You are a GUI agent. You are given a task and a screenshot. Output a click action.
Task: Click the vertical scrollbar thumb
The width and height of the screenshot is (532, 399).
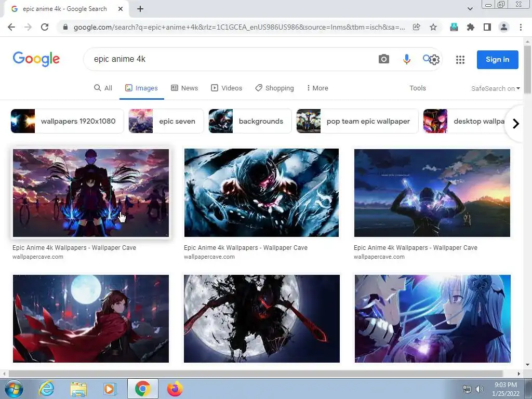click(x=527, y=70)
